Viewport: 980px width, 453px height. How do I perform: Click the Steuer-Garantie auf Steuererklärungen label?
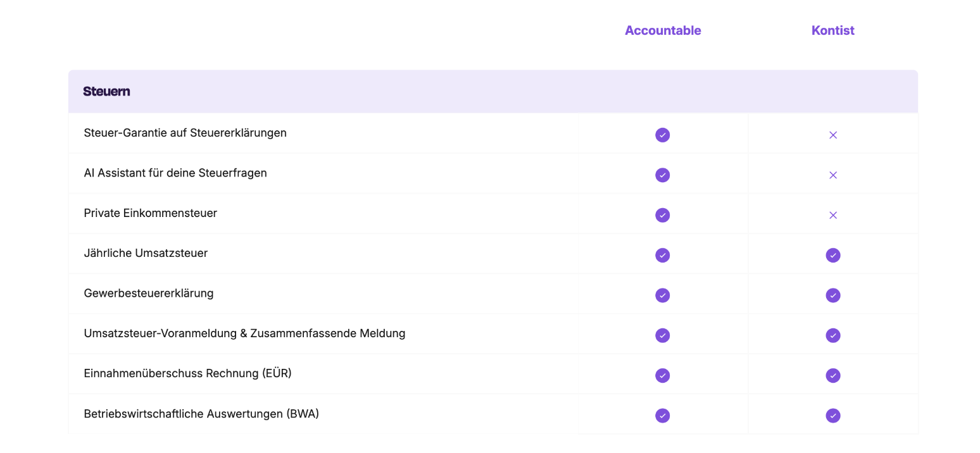click(185, 133)
